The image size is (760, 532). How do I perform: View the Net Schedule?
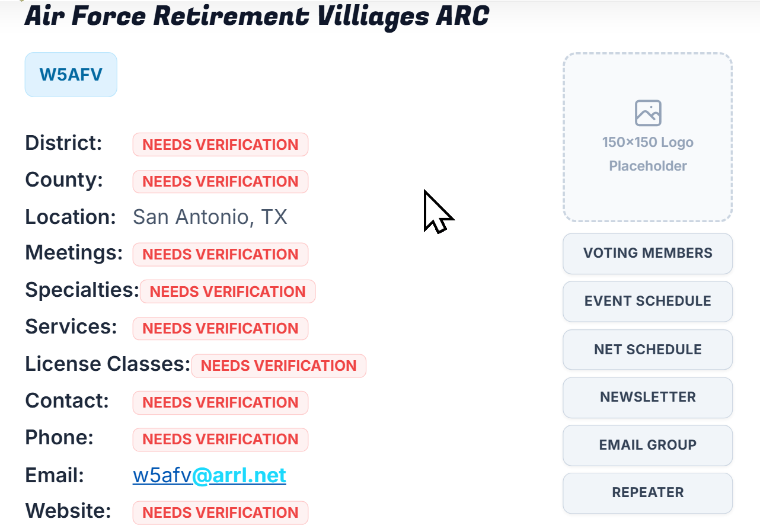648,350
